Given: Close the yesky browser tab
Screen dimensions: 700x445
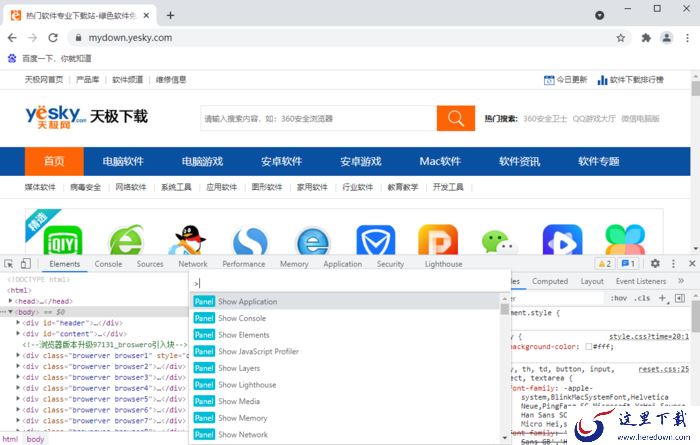Looking at the screenshot, I should pyautogui.click(x=146, y=16).
